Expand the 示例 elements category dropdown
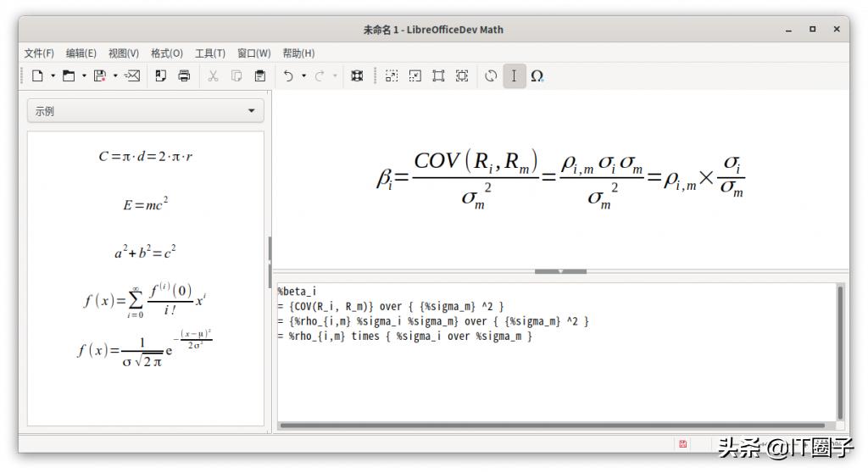Screen dimensions: 868x473 click(x=146, y=111)
